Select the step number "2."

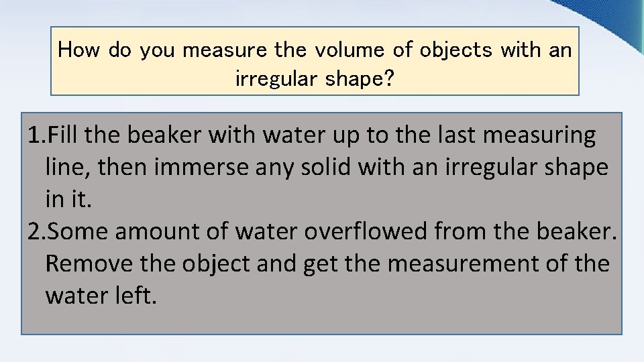(x=37, y=231)
